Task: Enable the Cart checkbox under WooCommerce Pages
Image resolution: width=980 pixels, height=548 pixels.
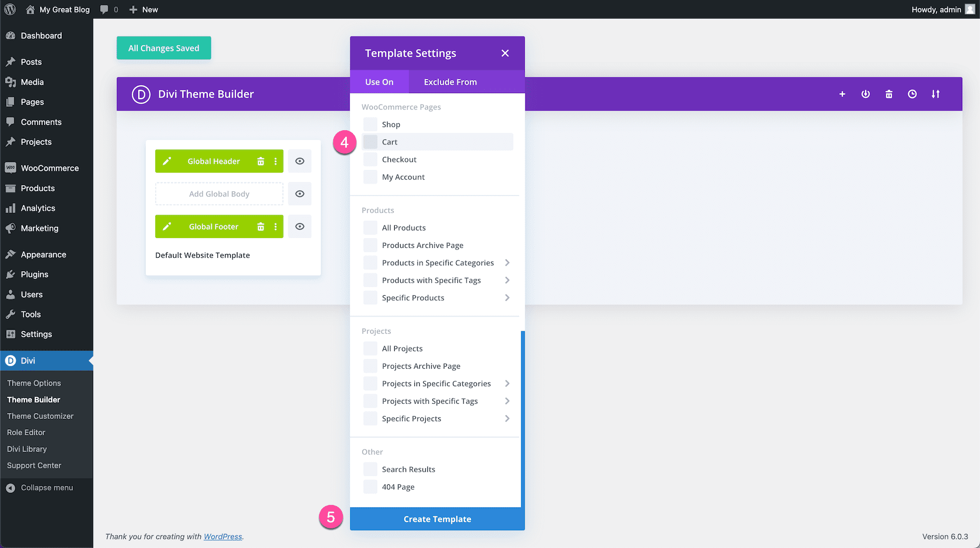Action: (x=370, y=142)
